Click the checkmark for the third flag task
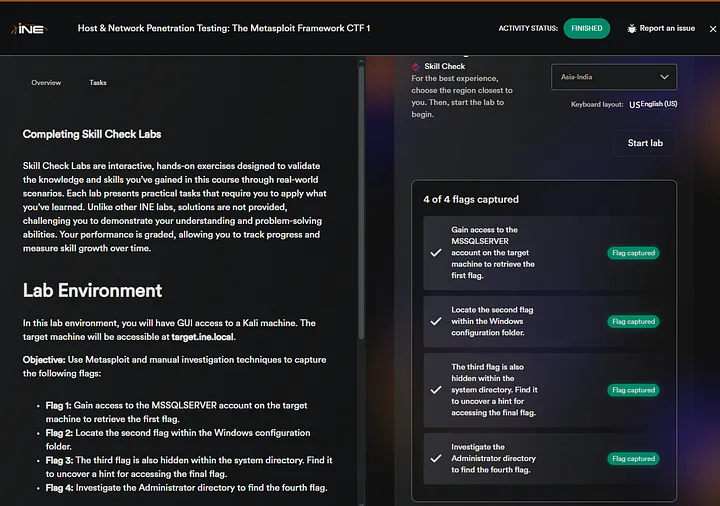This screenshot has height=506, width=720. tap(436, 390)
